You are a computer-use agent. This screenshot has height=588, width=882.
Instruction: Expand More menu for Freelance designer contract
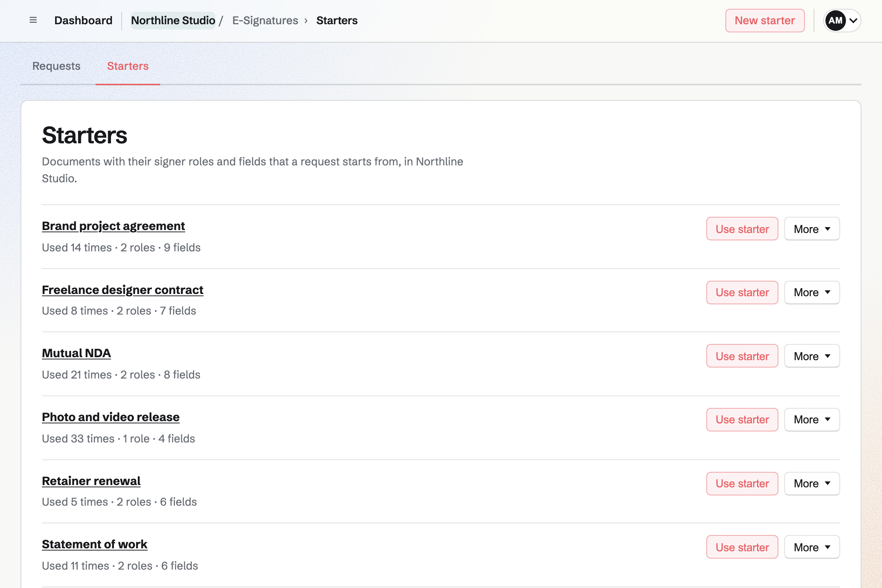tap(812, 293)
